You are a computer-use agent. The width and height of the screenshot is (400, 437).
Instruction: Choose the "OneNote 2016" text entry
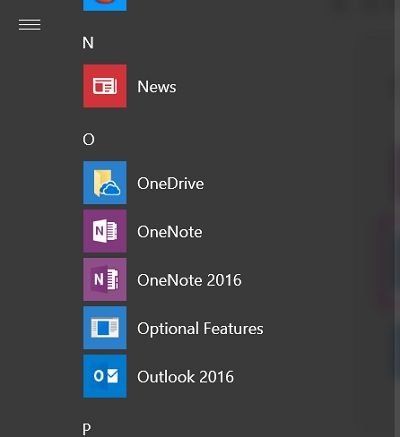pos(189,280)
